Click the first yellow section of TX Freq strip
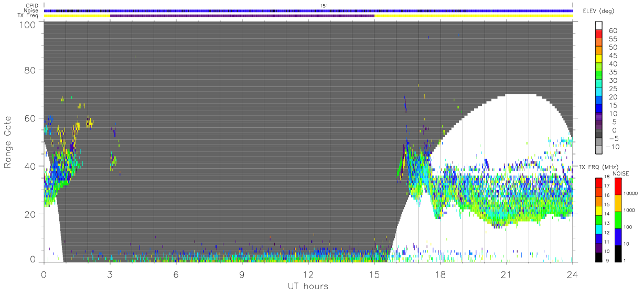 click(77, 16)
